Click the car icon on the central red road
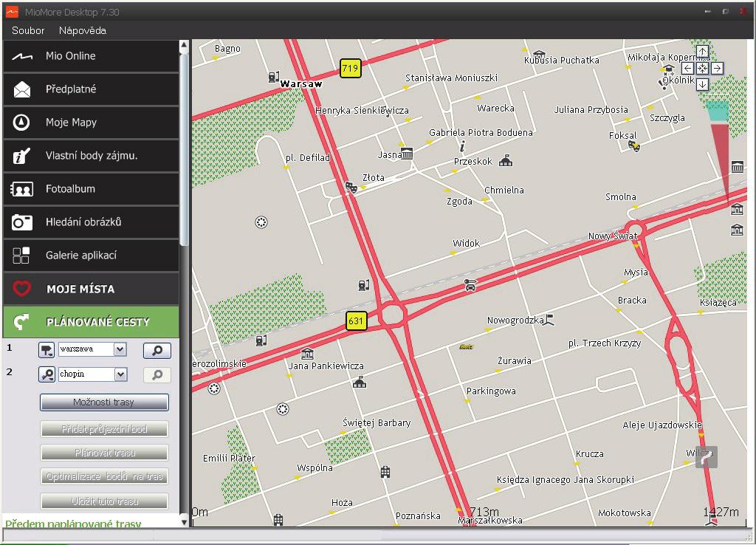 (x=470, y=285)
